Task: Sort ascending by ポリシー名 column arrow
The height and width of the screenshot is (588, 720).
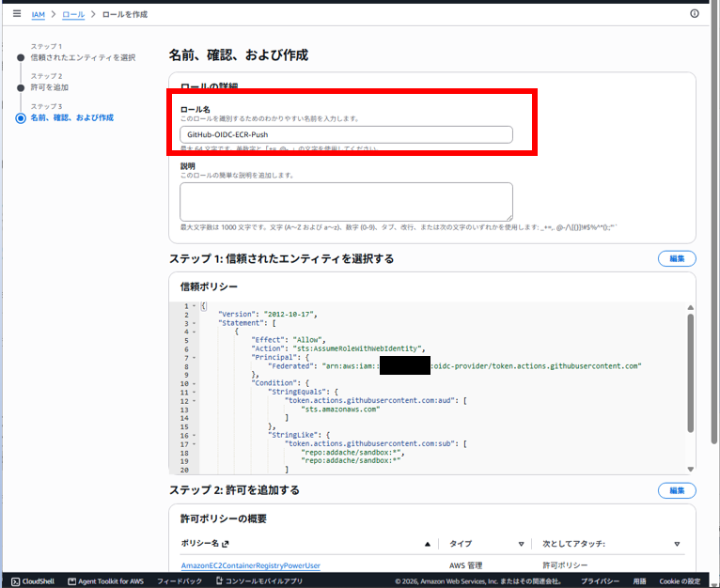Action: (428, 544)
